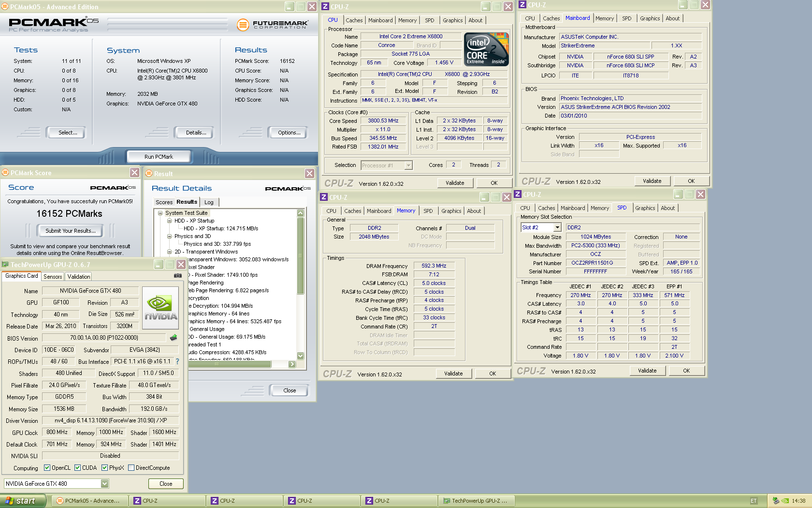This screenshot has height=508, width=812.
Task: Collapse the 2D - Transparent Windows node
Action: click(170, 252)
